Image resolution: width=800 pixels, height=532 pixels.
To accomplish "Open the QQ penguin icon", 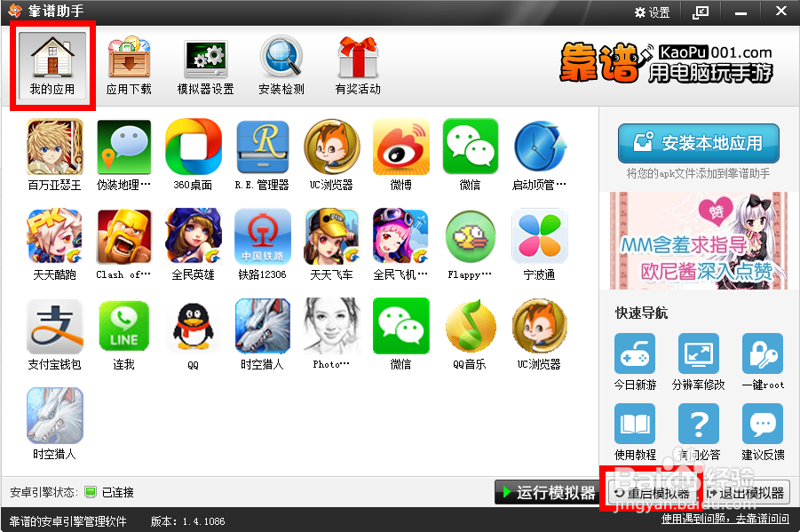I will [194, 326].
